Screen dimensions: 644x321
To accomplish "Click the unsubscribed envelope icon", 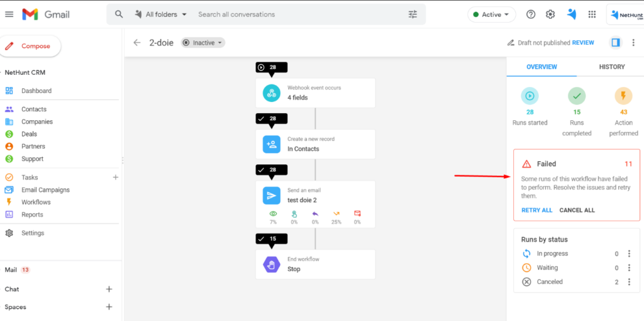I will click(357, 214).
